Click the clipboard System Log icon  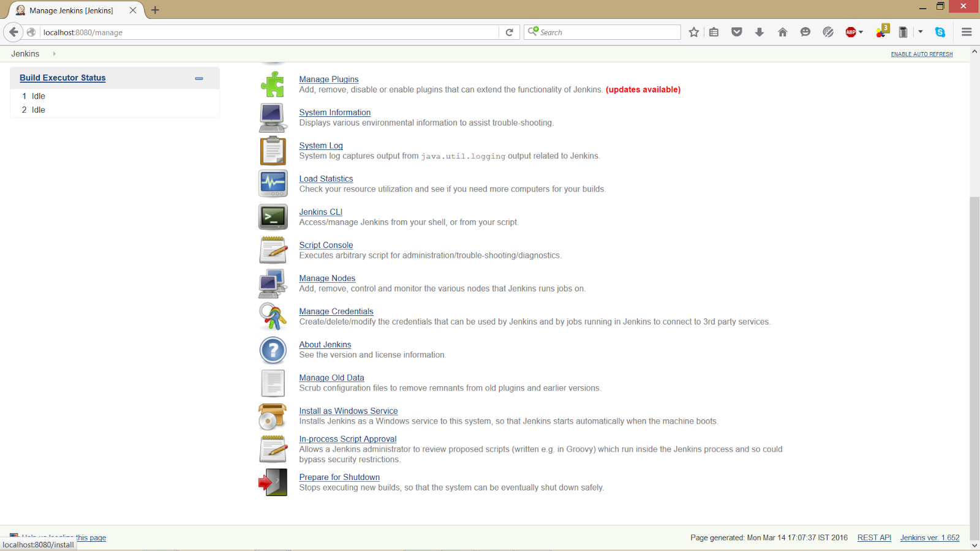(273, 151)
